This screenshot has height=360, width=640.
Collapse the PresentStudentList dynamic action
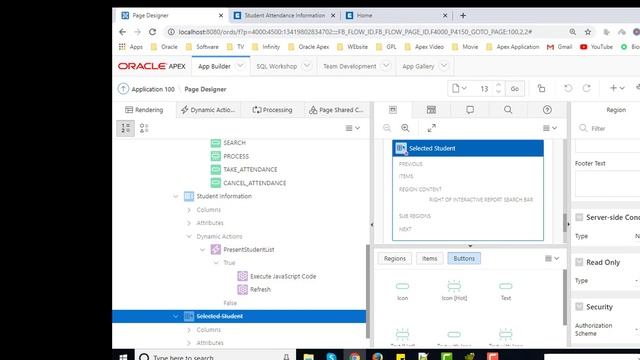[202, 249]
